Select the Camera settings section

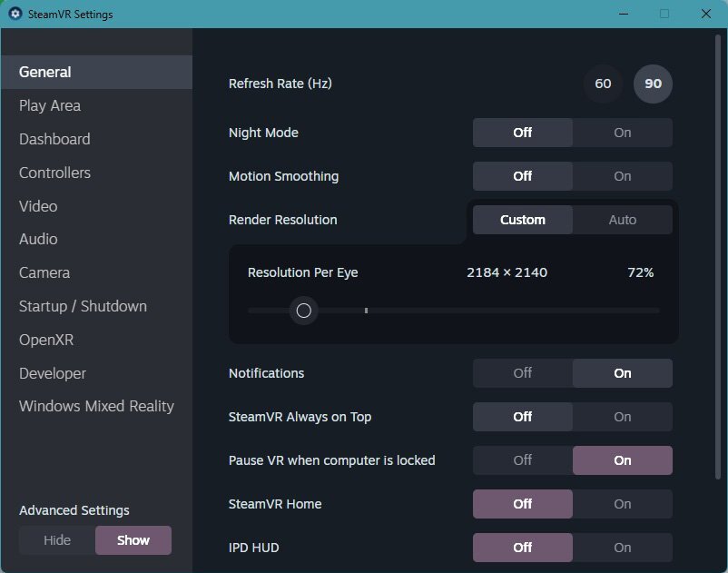point(96,272)
